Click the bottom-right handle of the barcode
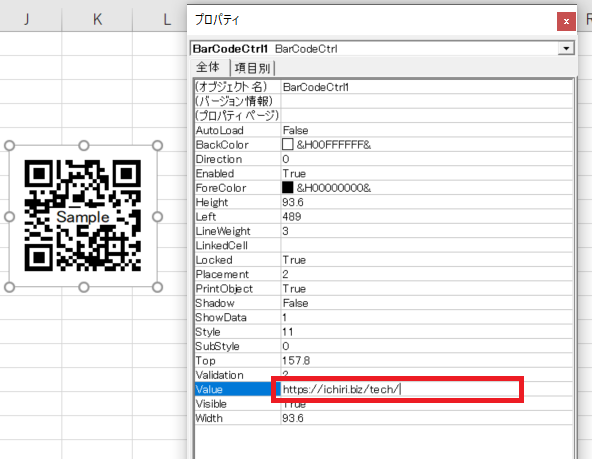Screen dimensions: 592x459 (x=157, y=287)
